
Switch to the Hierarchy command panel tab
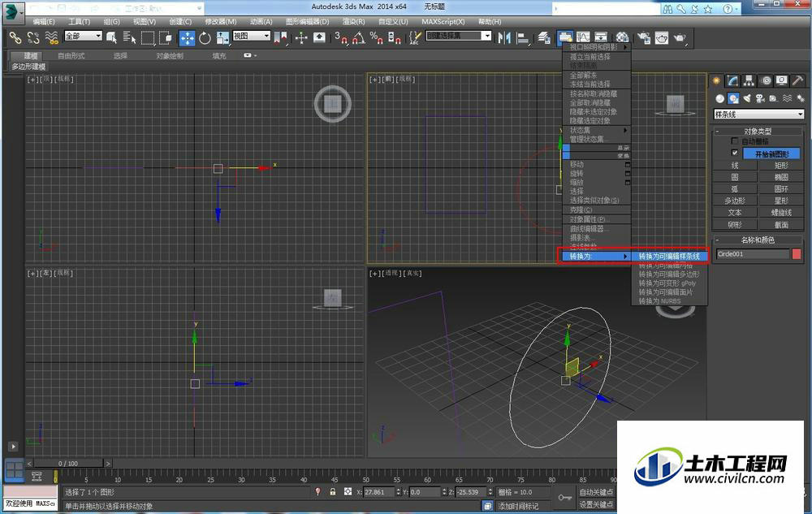[x=749, y=80]
